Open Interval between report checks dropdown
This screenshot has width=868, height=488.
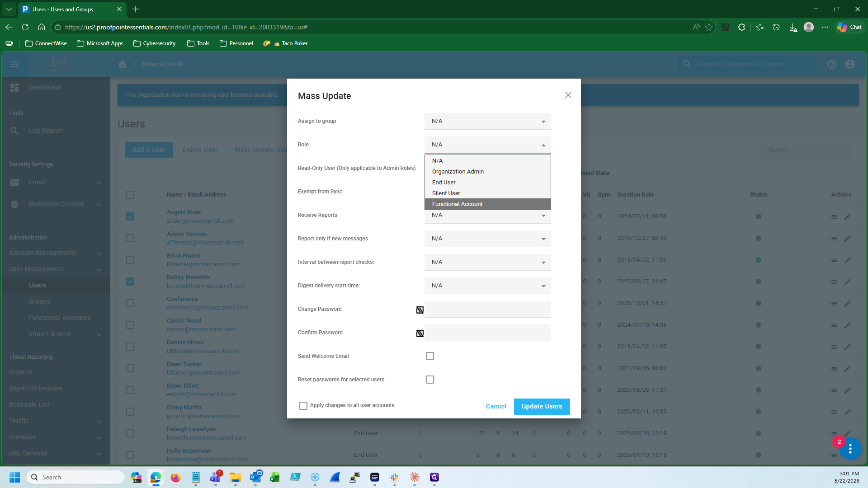tap(487, 262)
